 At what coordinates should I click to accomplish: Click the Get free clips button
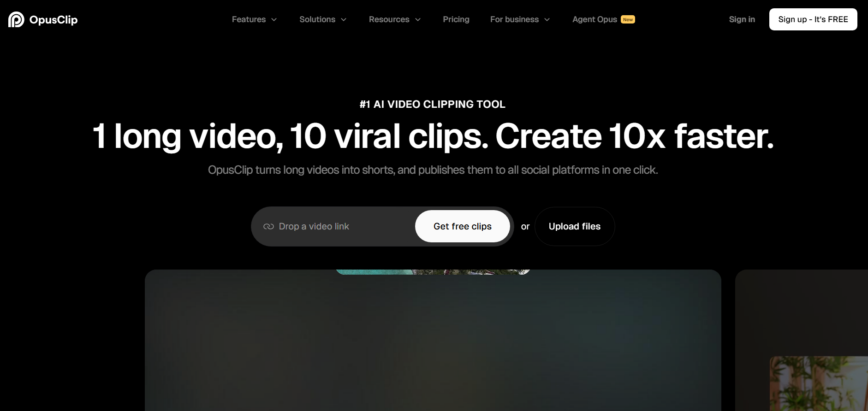click(x=463, y=226)
